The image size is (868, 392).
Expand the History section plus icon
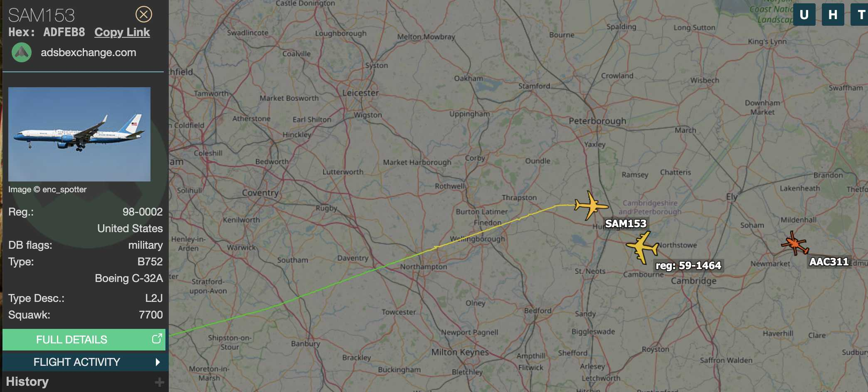(159, 382)
